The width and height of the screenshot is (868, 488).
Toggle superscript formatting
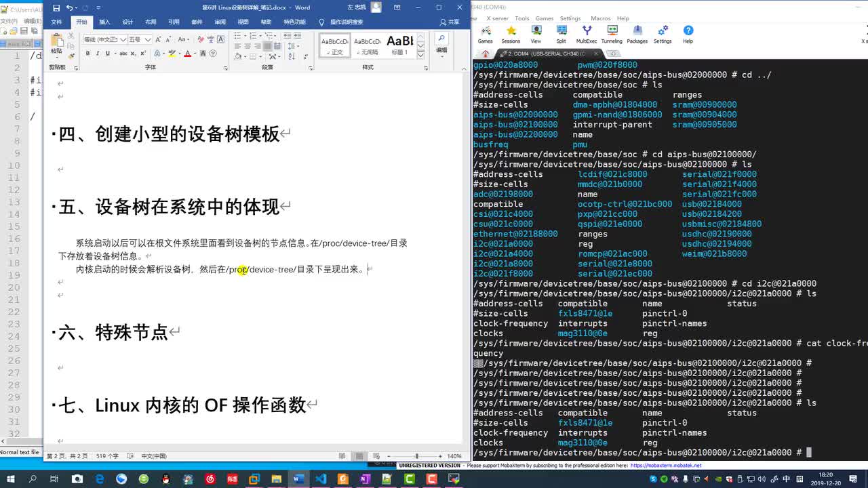point(143,53)
